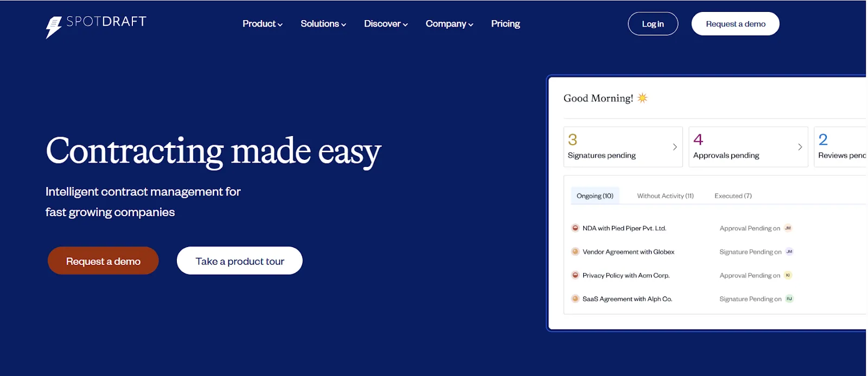
Task: Click the Good Morning! greeting
Action: coord(598,98)
